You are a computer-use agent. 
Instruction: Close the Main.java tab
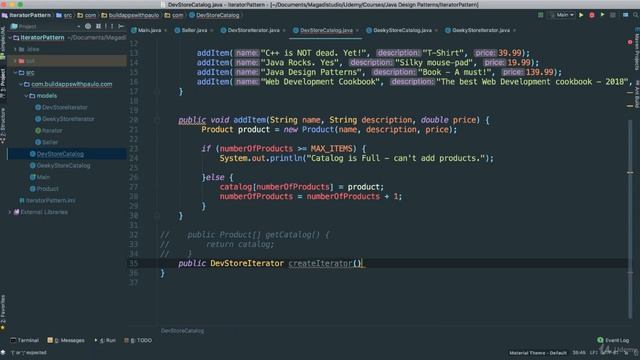(165, 31)
